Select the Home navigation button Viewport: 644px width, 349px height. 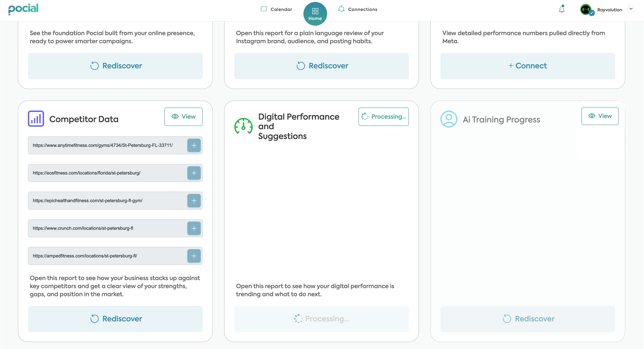click(315, 14)
